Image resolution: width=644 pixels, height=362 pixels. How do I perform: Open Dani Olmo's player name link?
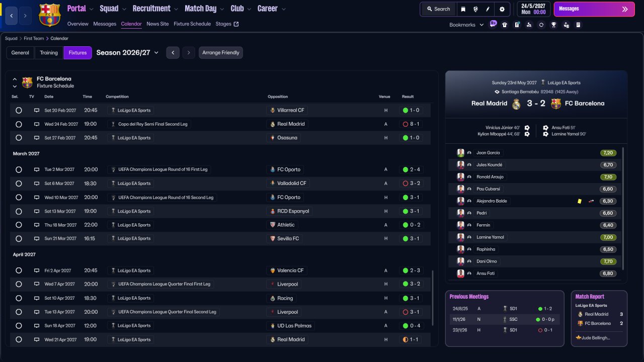coord(488,261)
